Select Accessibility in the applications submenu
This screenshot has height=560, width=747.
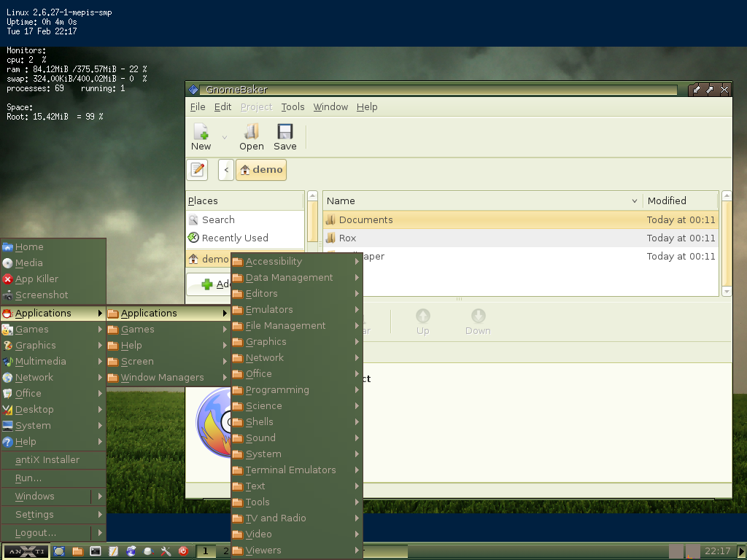(x=296, y=262)
